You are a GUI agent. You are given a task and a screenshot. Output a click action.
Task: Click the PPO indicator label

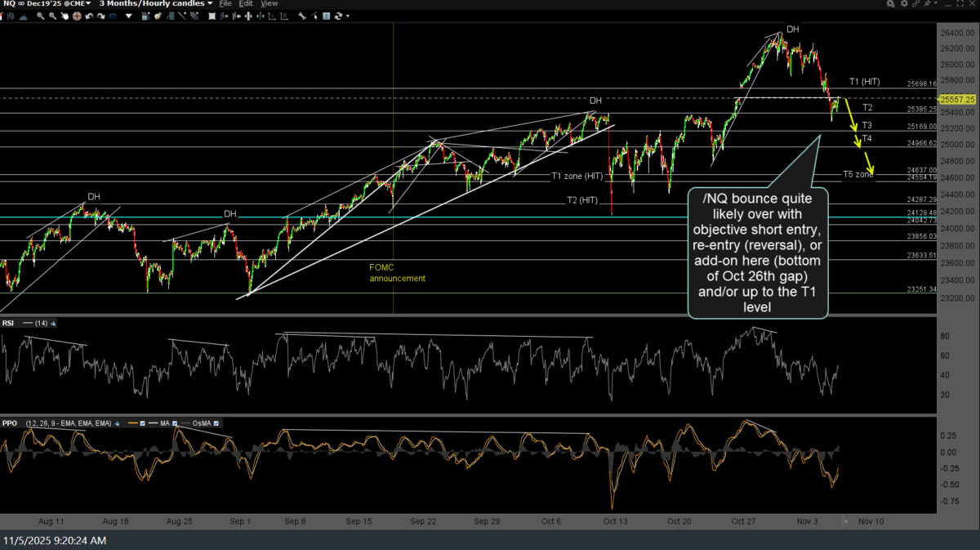10,423
